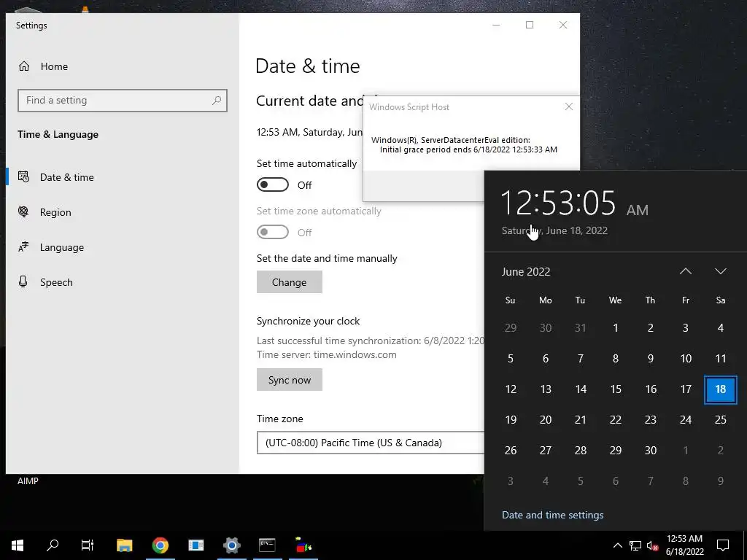Toggle Set time automatically switch
Viewport: 747px width, 560px height.
(x=273, y=184)
